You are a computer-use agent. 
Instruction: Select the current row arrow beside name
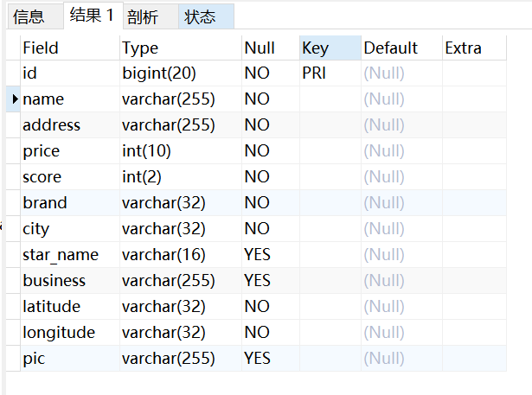pos(13,99)
